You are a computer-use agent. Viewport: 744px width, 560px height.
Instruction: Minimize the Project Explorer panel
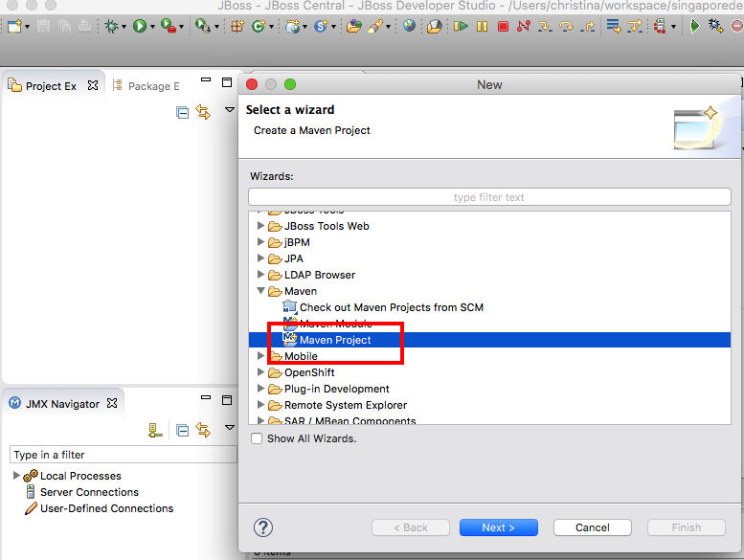click(x=206, y=79)
